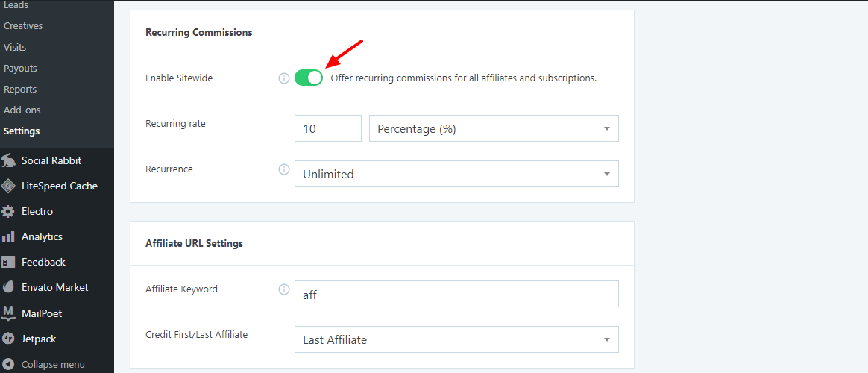This screenshot has height=373, width=868.
Task: Open the Payouts menu item
Action: (20, 68)
